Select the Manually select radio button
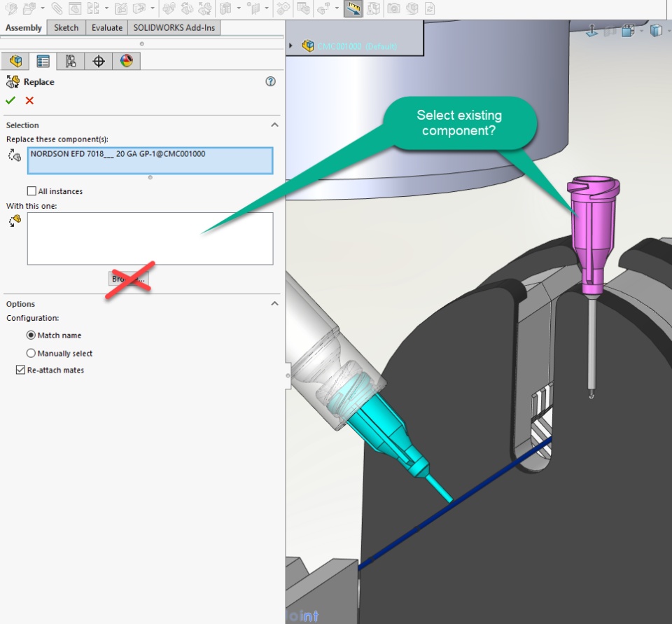Viewport: 672px width, 624px height. 31,353
